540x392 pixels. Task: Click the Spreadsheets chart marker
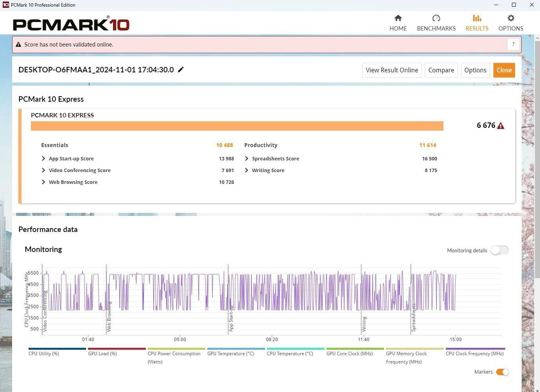pos(413,318)
